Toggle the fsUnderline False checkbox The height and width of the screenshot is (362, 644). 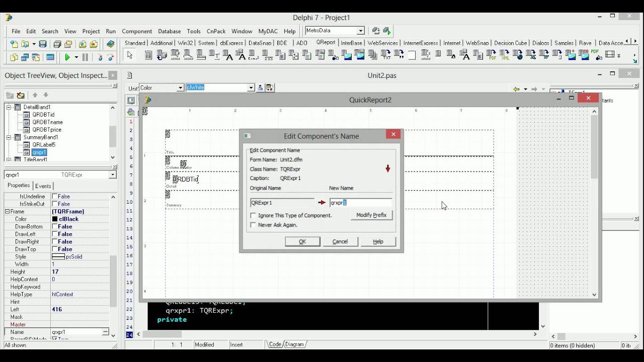tap(54, 197)
